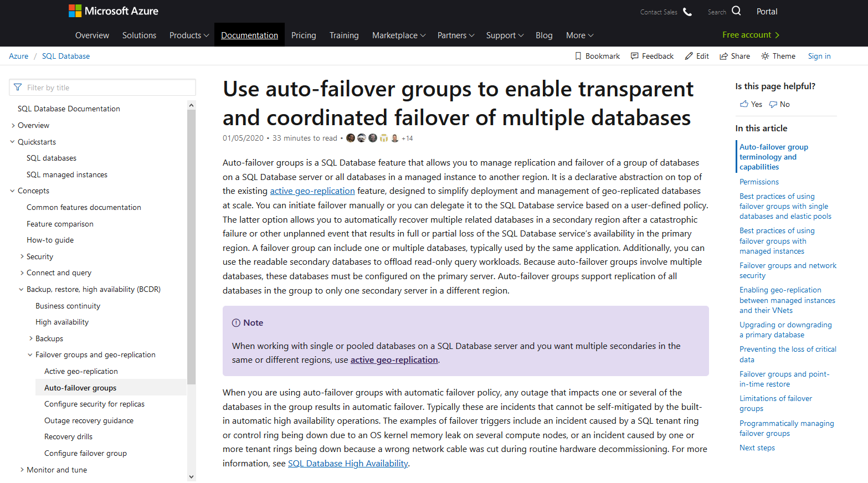This screenshot has width=868, height=483.
Task: Click the Share icon
Action: pyautogui.click(x=723, y=56)
